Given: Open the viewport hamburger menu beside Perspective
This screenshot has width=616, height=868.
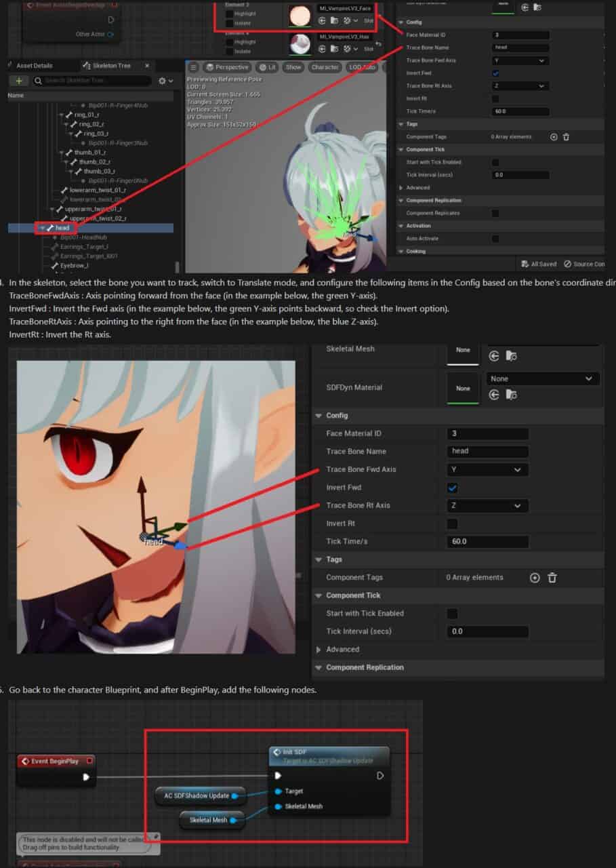Looking at the screenshot, I should tap(193, 67).
